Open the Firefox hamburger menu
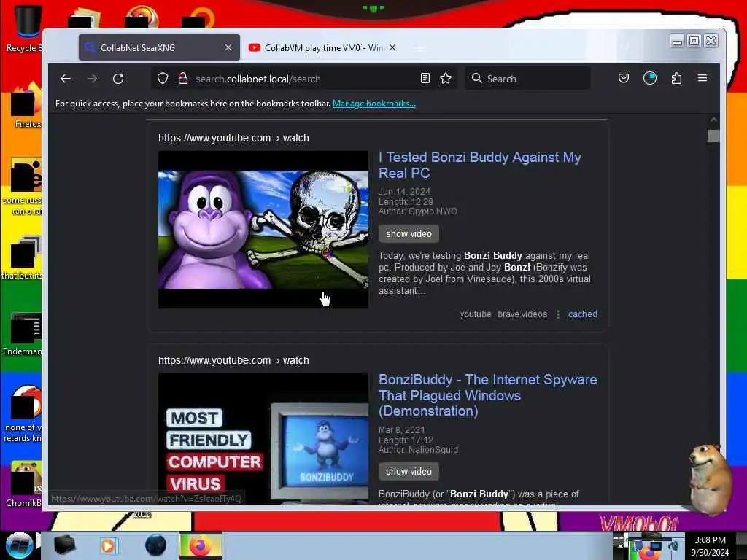The width and height of the screenshot is (747, 560). point(703,78)
